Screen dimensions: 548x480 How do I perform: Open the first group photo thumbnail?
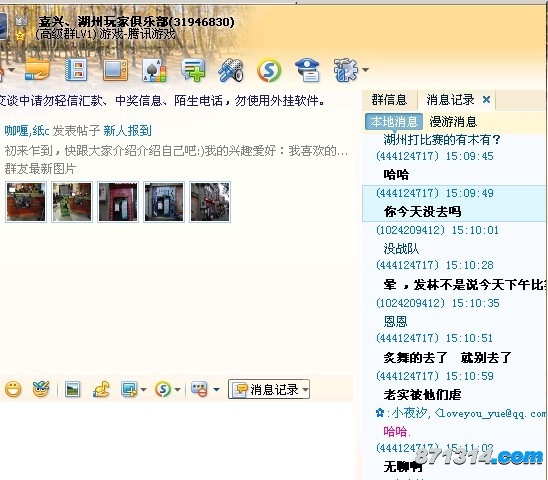tap(26, 202)
